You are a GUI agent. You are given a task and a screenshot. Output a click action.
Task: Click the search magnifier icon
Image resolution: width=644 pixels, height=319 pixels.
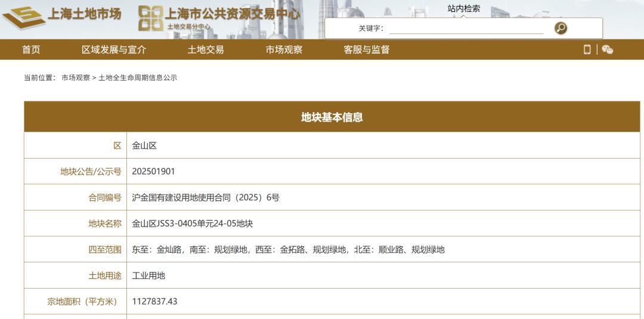[x=561, y=28]
